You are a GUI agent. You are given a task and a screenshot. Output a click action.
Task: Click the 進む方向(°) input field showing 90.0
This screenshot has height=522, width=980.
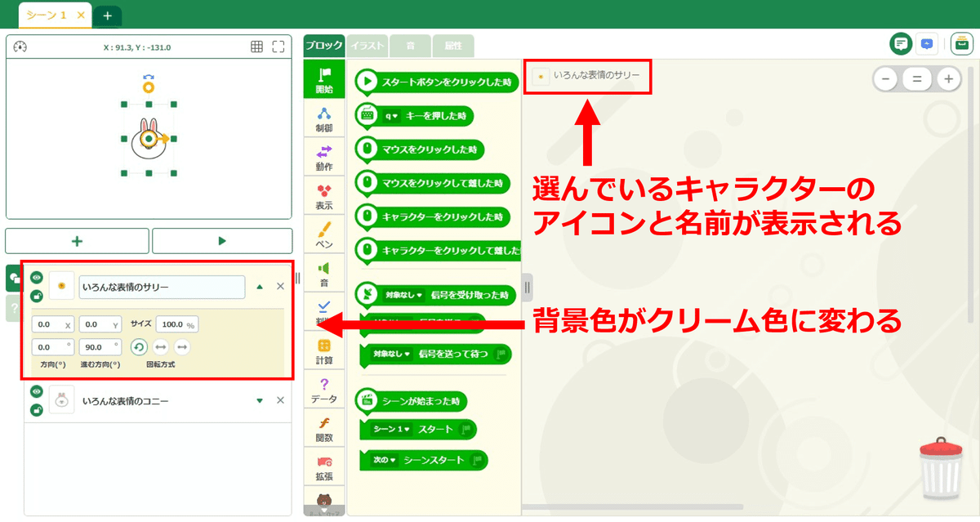pyautogui.click(x=100, y=347)
